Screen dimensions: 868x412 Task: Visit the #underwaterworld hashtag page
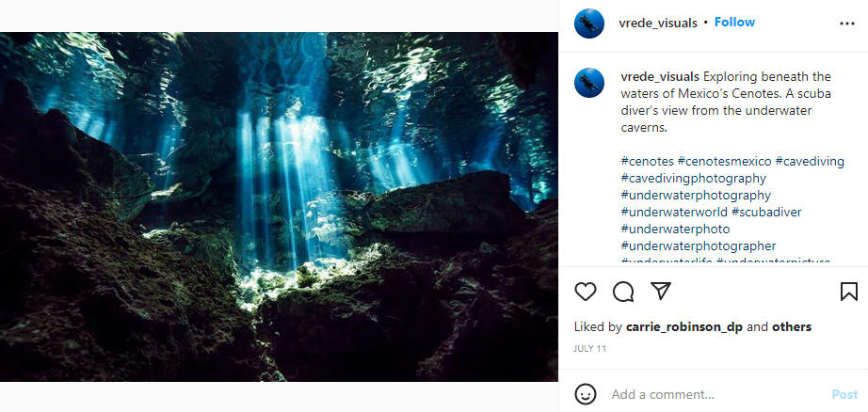(x=673, y=212)
